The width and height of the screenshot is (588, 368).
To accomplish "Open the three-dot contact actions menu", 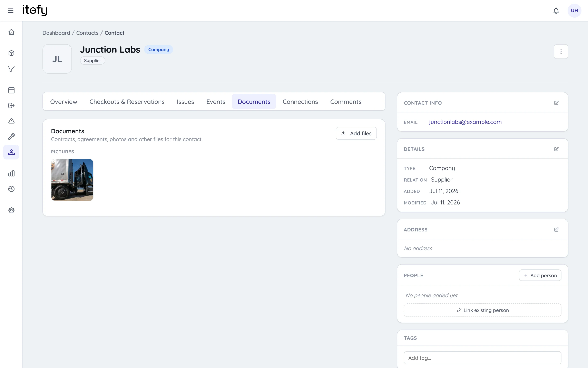I will click(561, 51).
